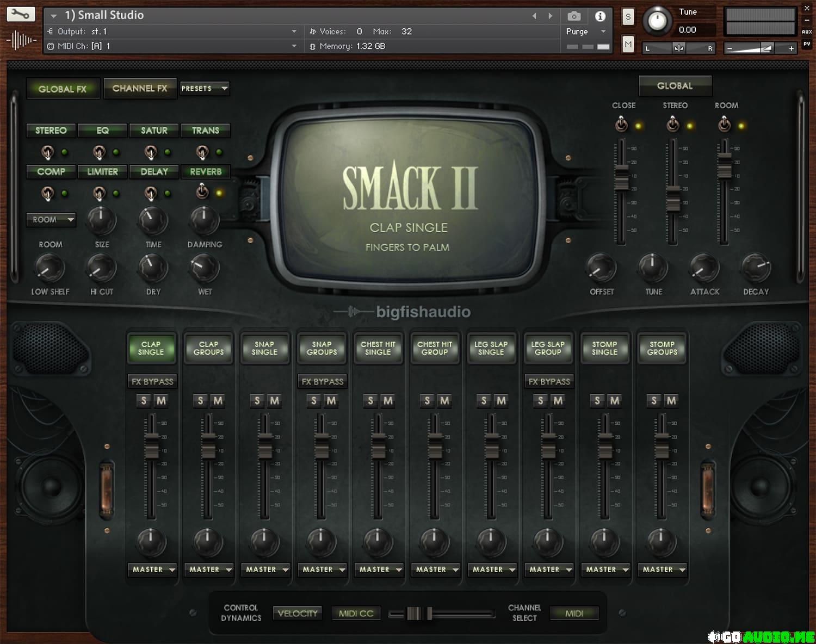Image resolution: width=816 pixels, height=644 pixels.
Task: Select the DELAY effect tab
Action: 154,172
